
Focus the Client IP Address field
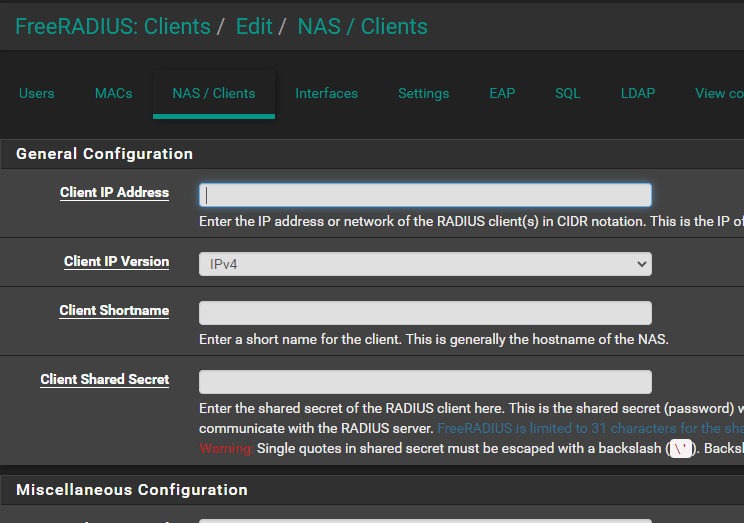tap(425, 195)
